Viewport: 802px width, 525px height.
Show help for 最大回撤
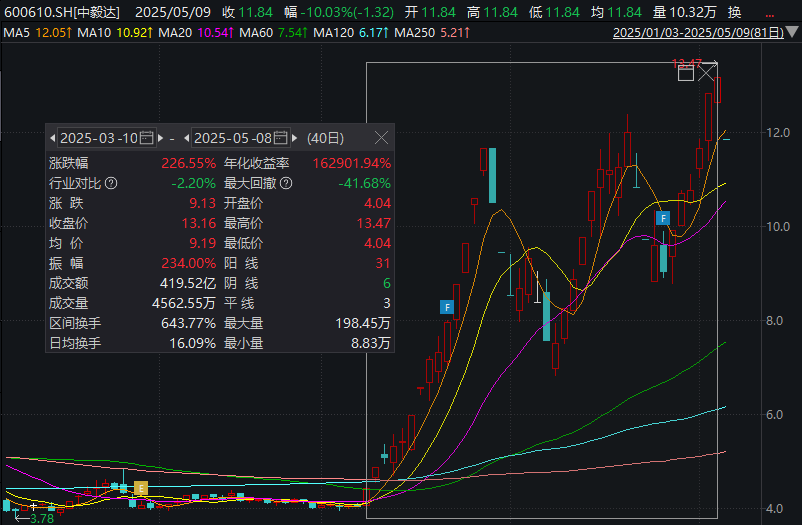[286, 183]
